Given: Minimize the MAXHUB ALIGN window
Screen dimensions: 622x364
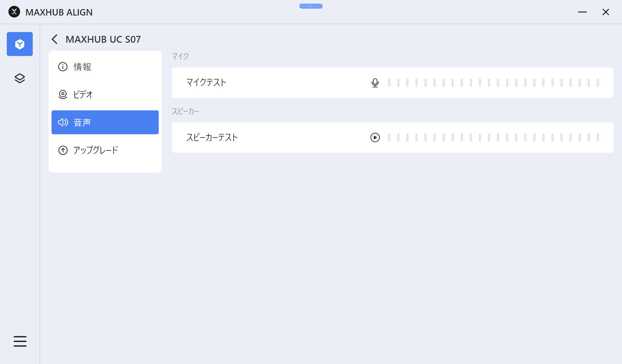Looking at the screenshot, I should [582, 12].
